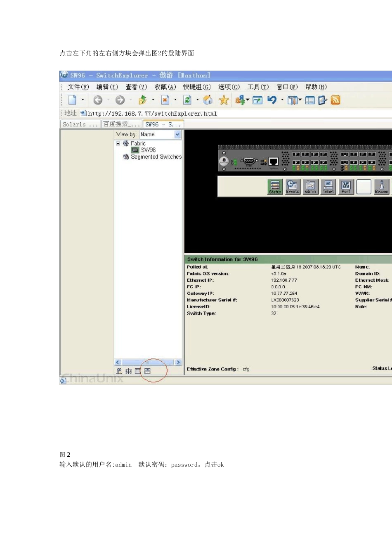Open dropdown arrow next to undo icon
The width and height of the screenshot is (392, 555).
tap(282, 100)
